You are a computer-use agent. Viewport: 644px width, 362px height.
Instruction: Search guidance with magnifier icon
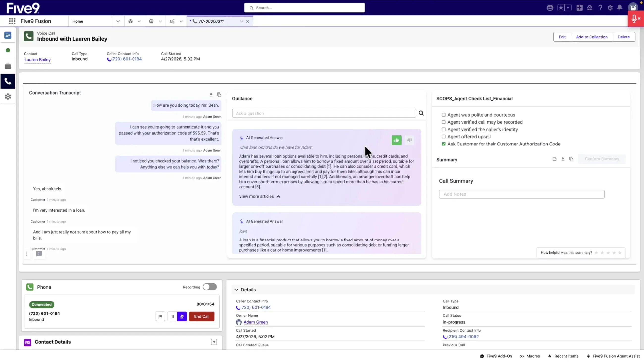421,113
